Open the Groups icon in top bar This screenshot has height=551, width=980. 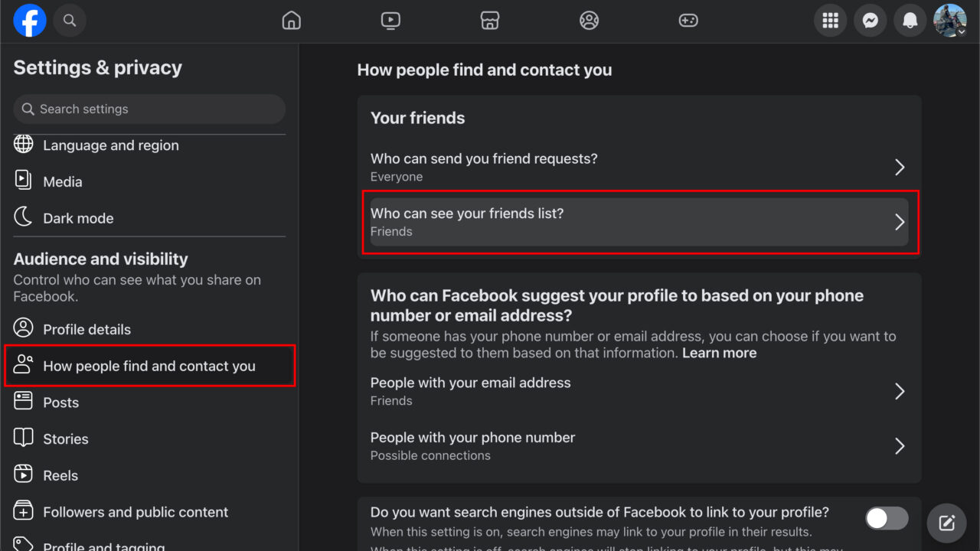pos(589,21)
